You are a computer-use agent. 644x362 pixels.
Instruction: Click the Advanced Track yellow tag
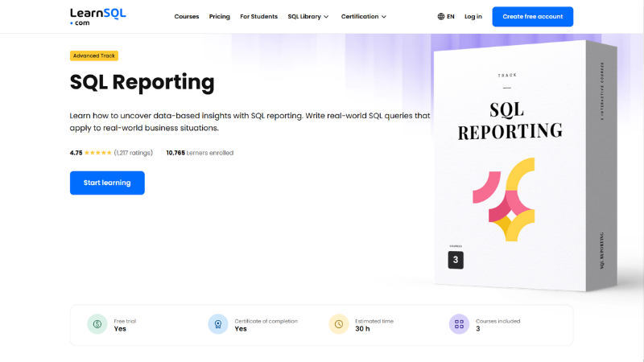pos(94,56)
